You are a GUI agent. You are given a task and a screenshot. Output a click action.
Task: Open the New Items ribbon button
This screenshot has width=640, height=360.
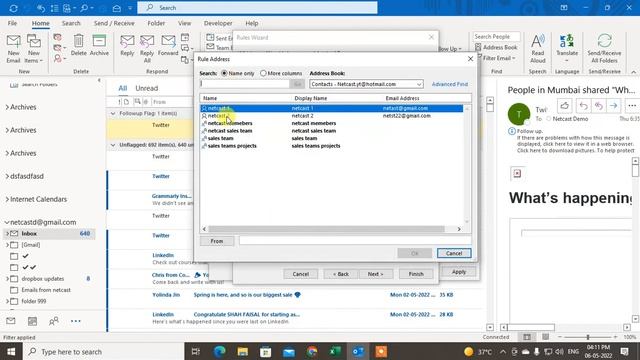click(x=33, y=48)
